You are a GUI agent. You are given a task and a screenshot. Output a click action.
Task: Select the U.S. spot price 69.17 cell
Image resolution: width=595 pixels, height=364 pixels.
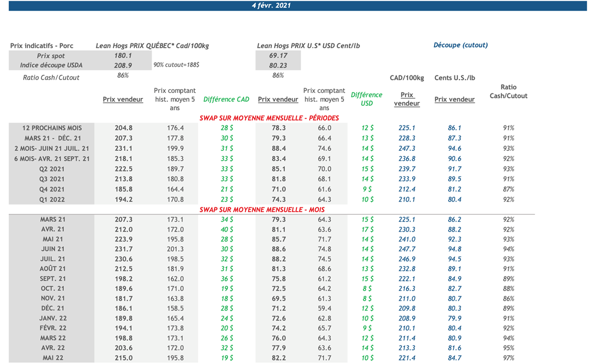(x=278, y=56)
